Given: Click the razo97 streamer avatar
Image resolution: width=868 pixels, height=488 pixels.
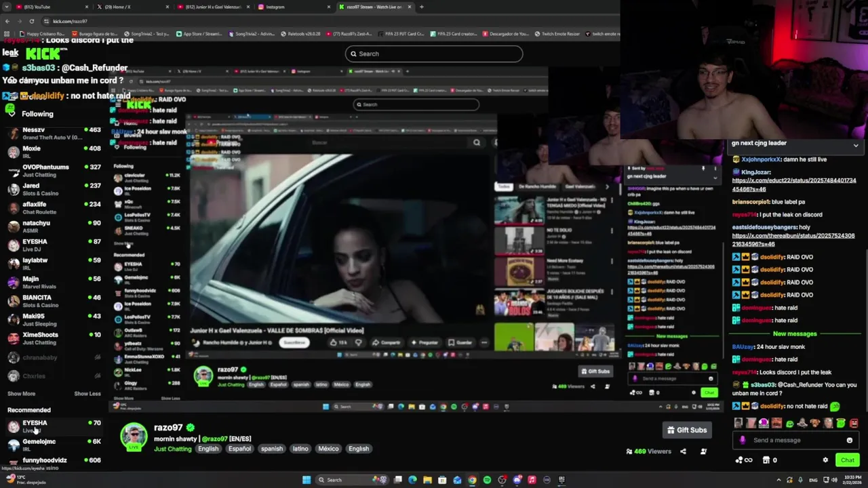Looking at the screenshot, I should [134, 436].
